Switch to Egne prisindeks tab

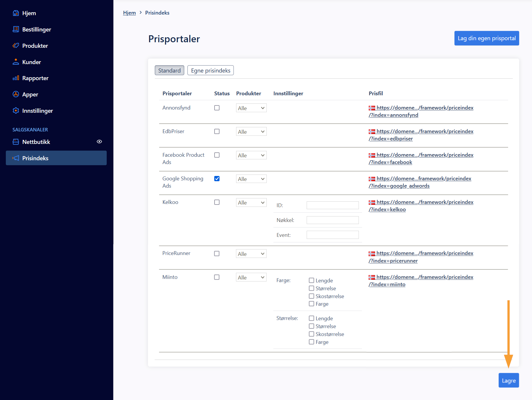210,71
